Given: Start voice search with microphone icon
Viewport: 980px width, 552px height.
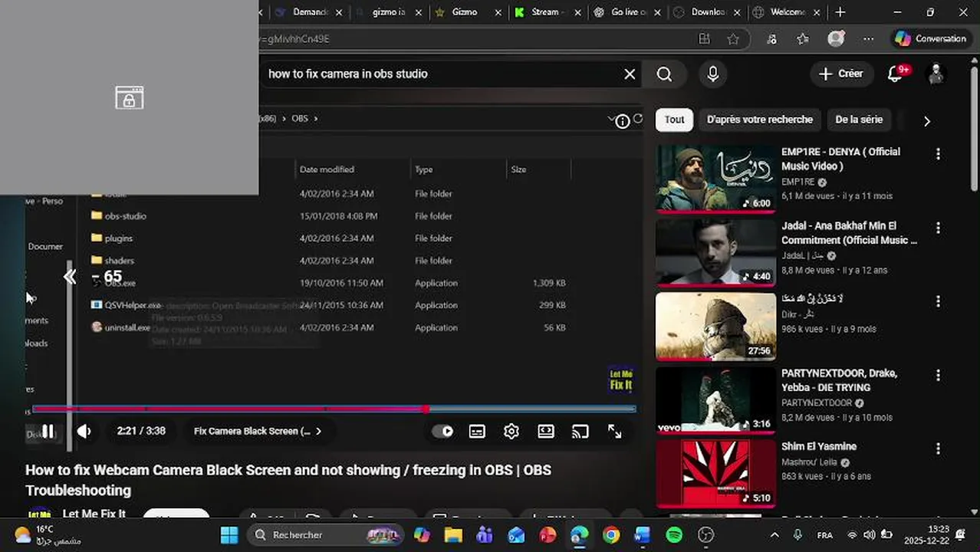Looking at the screenshot, I should (x=713, y=74).
